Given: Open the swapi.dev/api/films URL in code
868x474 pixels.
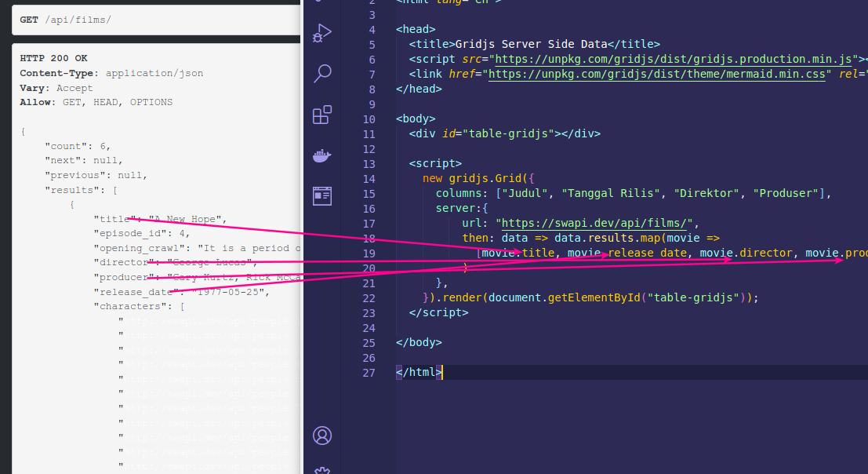Looking at the screenshot, I should click(x=596, y=224).
